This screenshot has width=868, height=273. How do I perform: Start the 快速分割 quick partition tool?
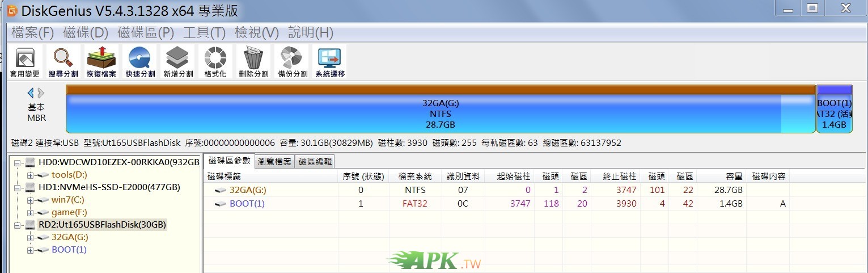click(139, 62)
